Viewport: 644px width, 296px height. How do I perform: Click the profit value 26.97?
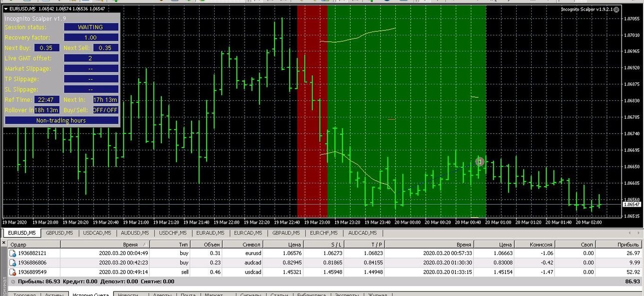point(633,254)
